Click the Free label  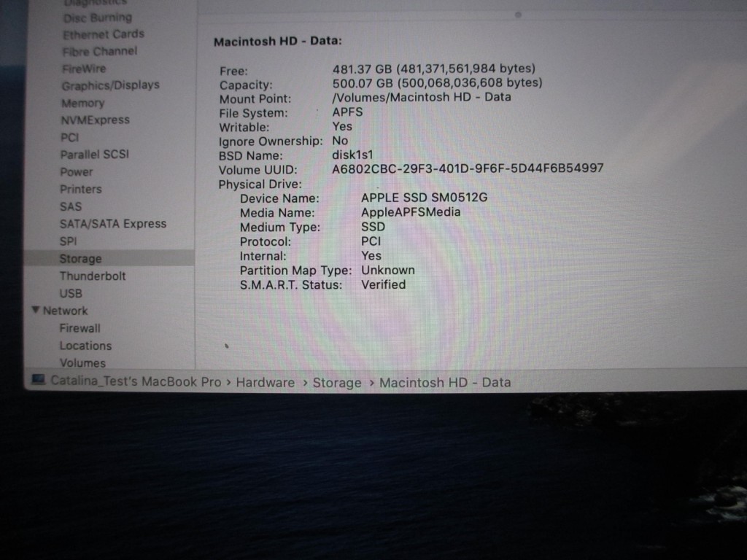pos(233,71)
